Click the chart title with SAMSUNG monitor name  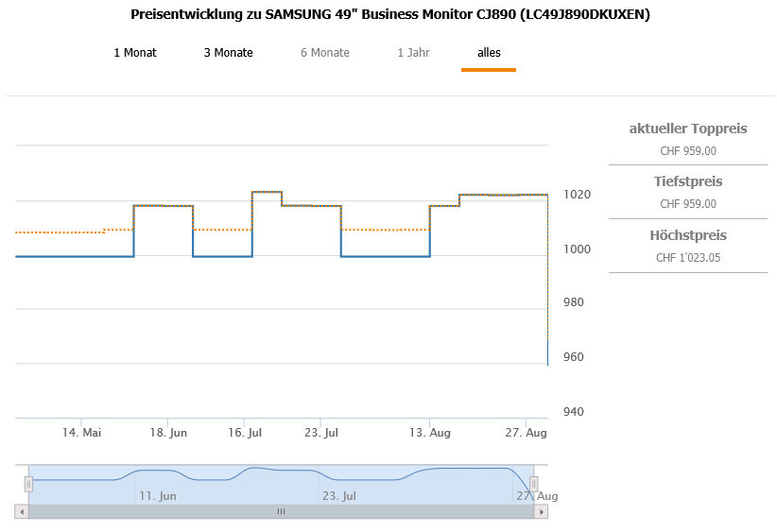click(390, 14)
